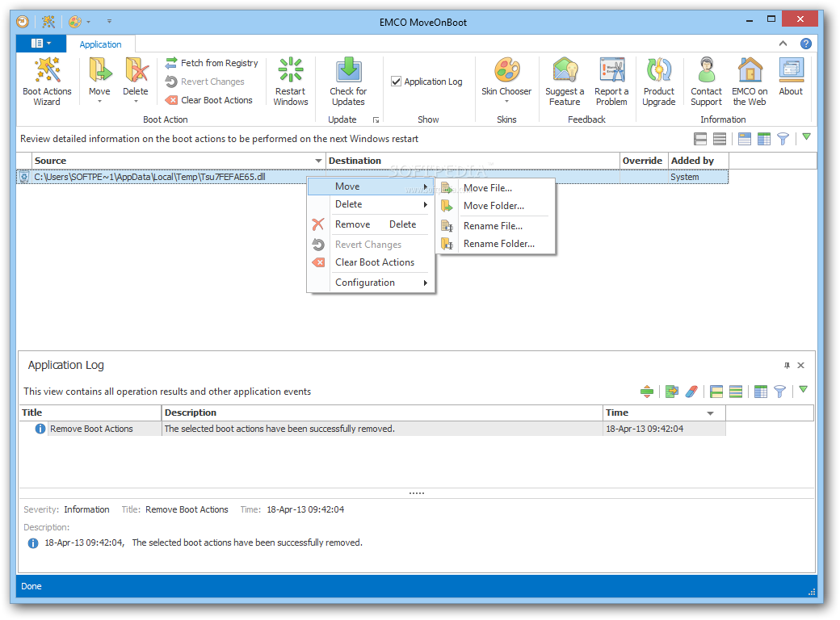Choose Move Folder... from submenu
This screenshot has width=840, height=620.
[x=496, y=206]
